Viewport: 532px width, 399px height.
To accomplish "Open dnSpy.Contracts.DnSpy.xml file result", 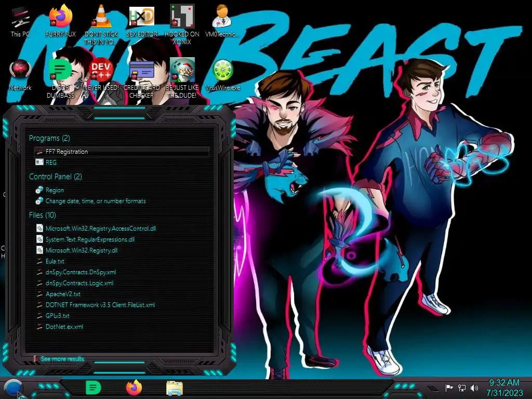I will (122, 272).
